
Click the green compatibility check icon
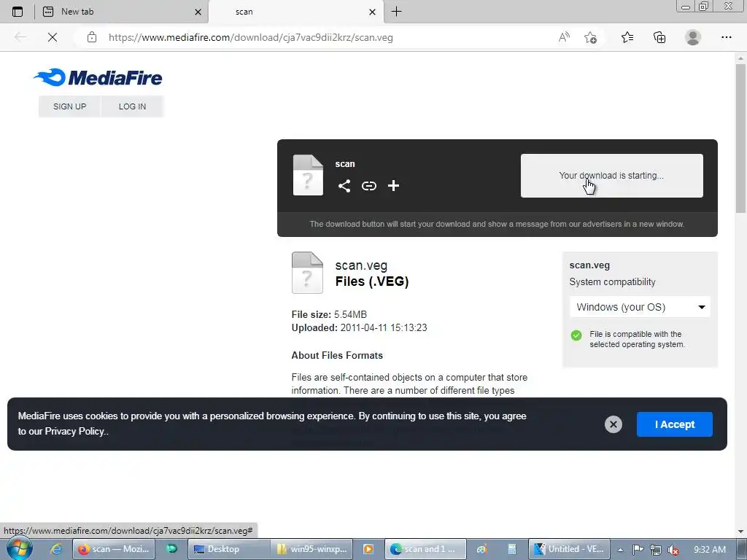[x=576, y=335]
